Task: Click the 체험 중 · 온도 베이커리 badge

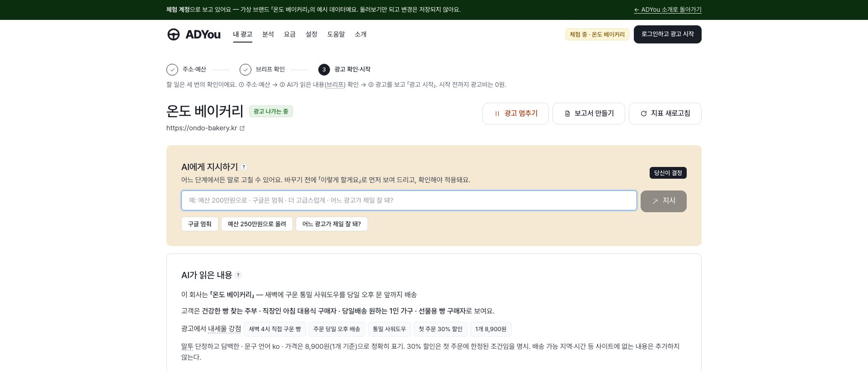Action: click(597, 34)
